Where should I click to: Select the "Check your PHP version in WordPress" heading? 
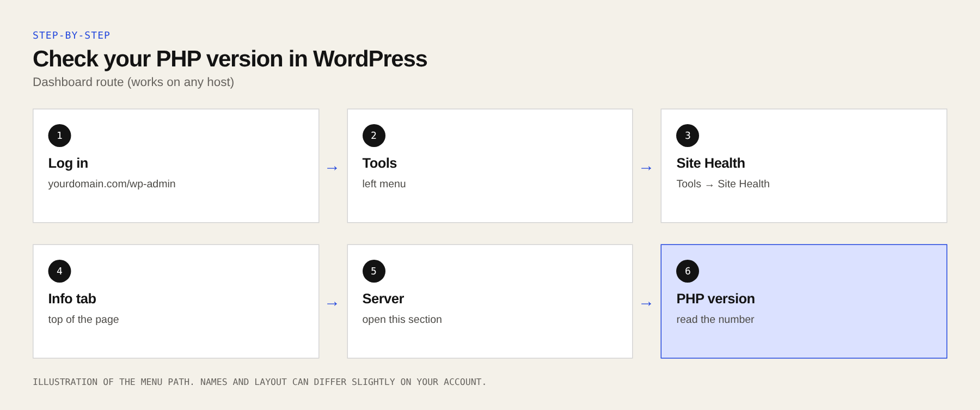(230, 59)
